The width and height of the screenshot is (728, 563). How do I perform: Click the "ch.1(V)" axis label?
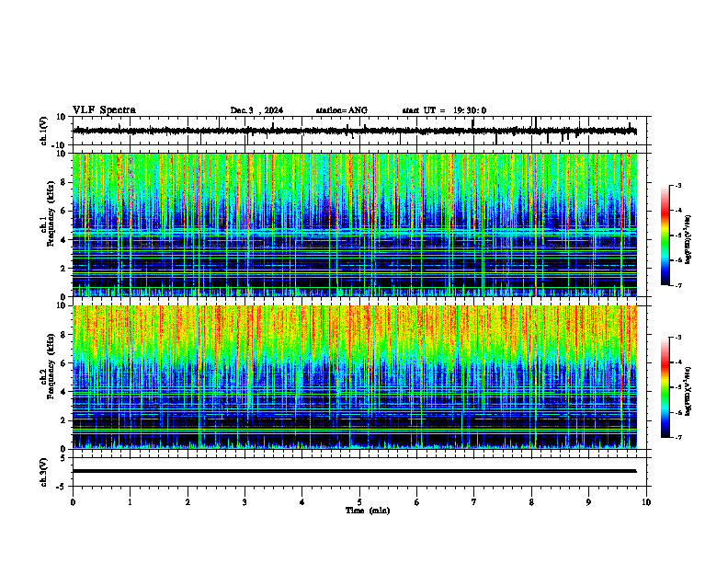44,131
